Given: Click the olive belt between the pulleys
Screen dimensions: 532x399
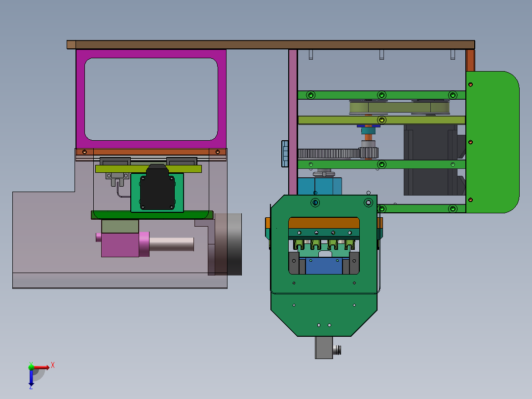Looking at the screenshot, I should 399,108.
